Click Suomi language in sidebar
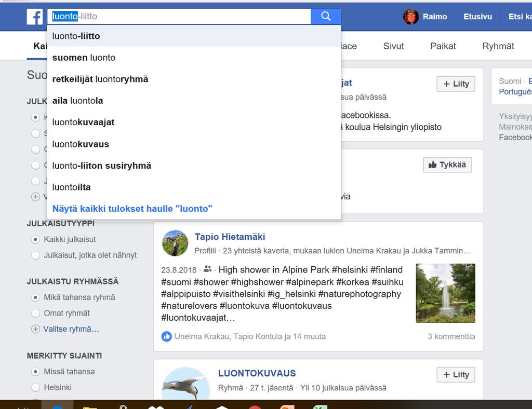The image size is (532, 409). pos(510,81)
